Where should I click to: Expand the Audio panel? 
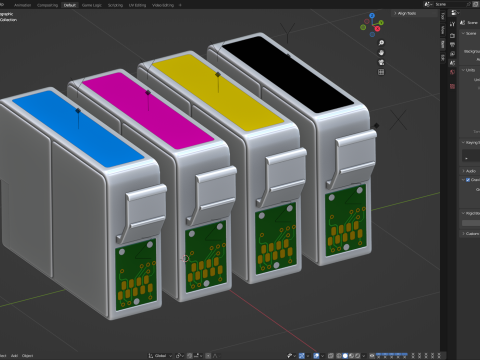(470, 171)
